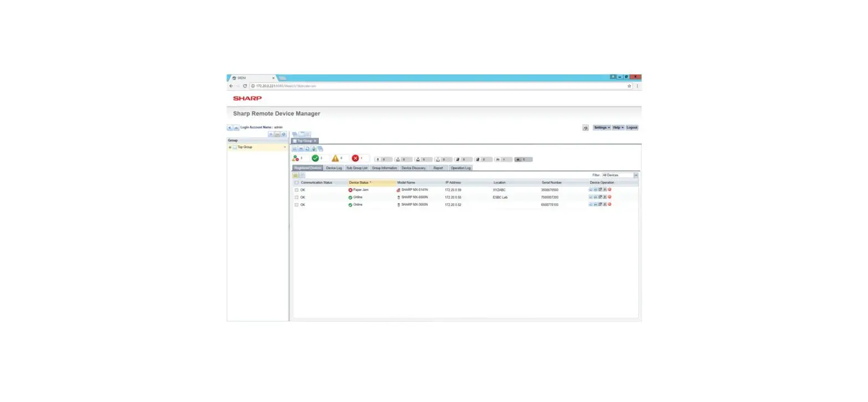Image resolution: width=868 pixels, height=402 pixels.
Task: Tick checkbox for Paper Jam device row
Action: [x=297, y=190]
